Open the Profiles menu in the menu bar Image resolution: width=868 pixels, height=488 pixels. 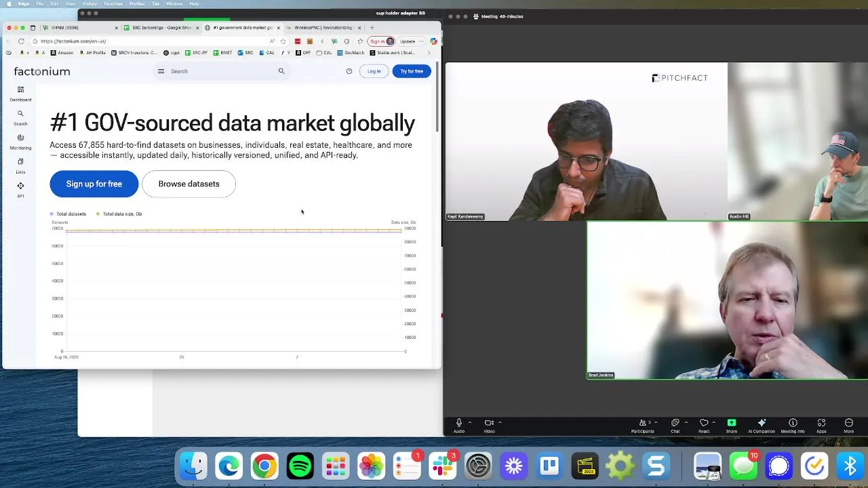click(x=137, y=4)
